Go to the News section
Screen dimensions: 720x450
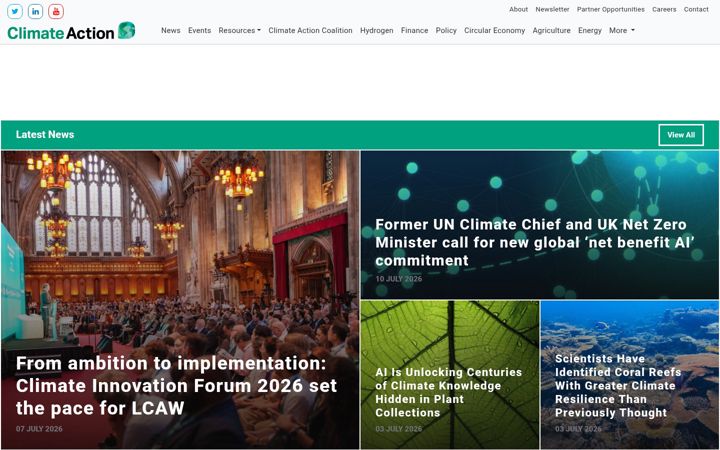(x=170, y=30)
